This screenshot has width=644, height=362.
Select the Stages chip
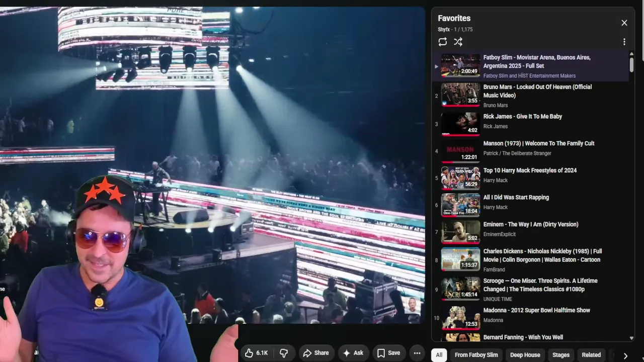tap(561, 355)
